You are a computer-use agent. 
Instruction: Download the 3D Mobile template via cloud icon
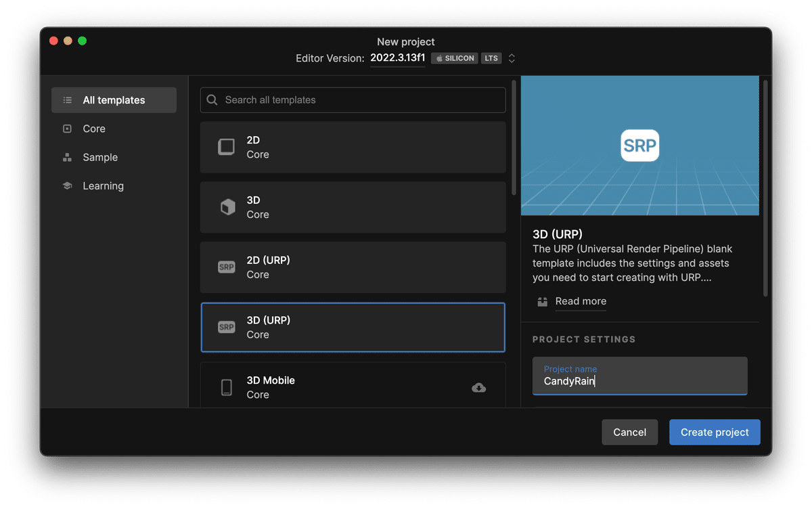tap(478, 388)
